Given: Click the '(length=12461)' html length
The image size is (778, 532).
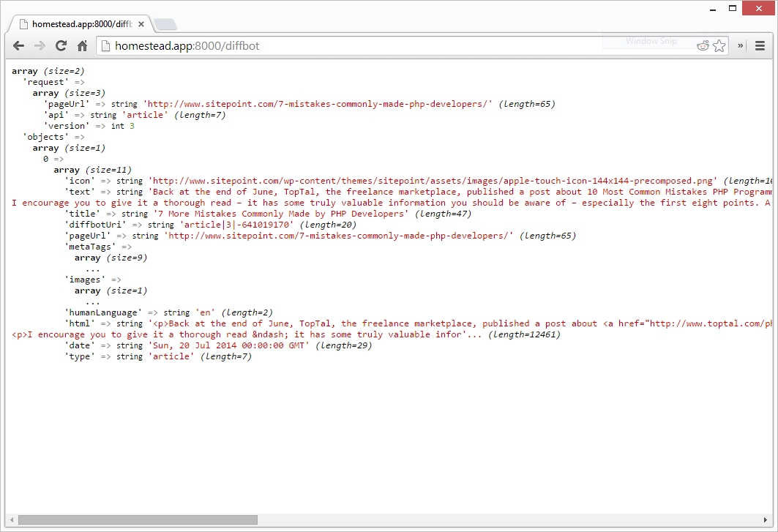Looking at the screenshot, I should click(x=525, y=334).
